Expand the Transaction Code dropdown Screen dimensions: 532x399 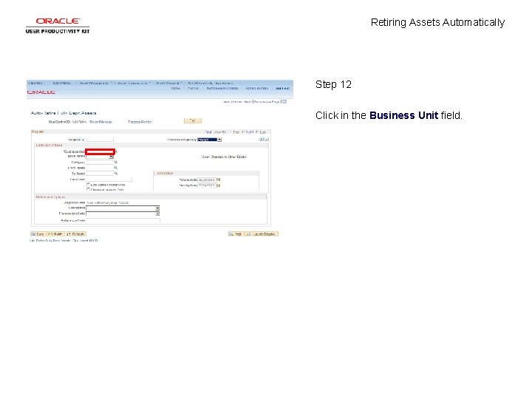coord(157,214)
